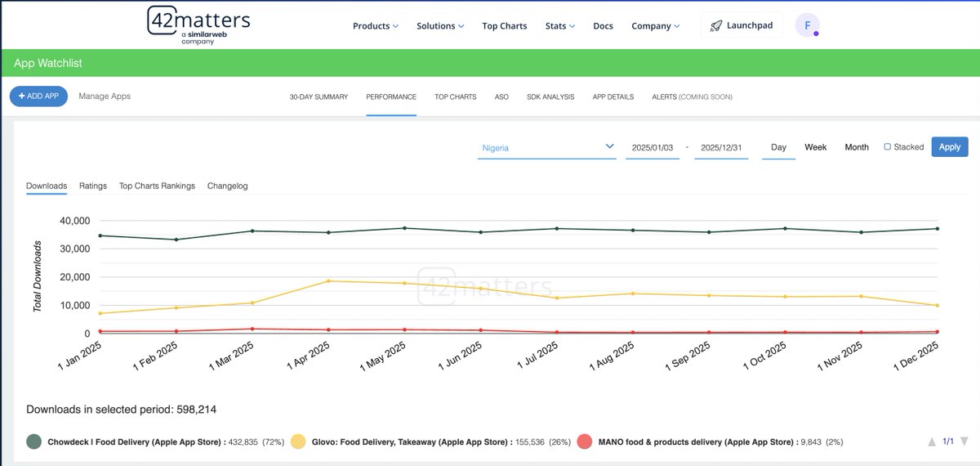Switch to the Ratings chart tab
Image resolution: width=980 pixels, height=466 pixels.
[93, 186]
